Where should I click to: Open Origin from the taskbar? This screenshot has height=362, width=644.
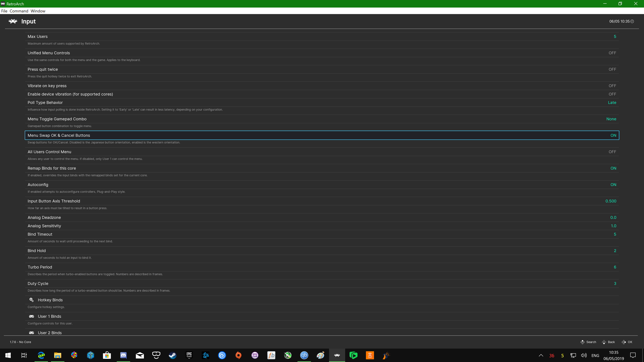[x=238, y=355]
